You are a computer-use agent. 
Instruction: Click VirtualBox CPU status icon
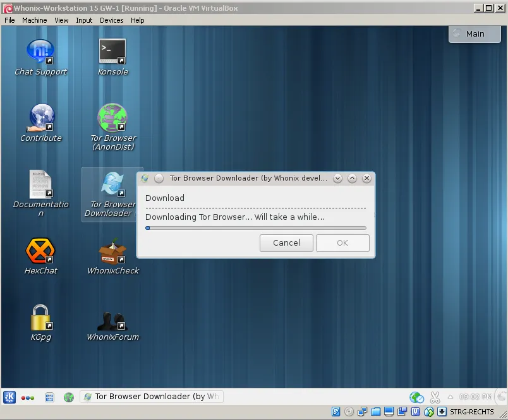pos(415,412)
